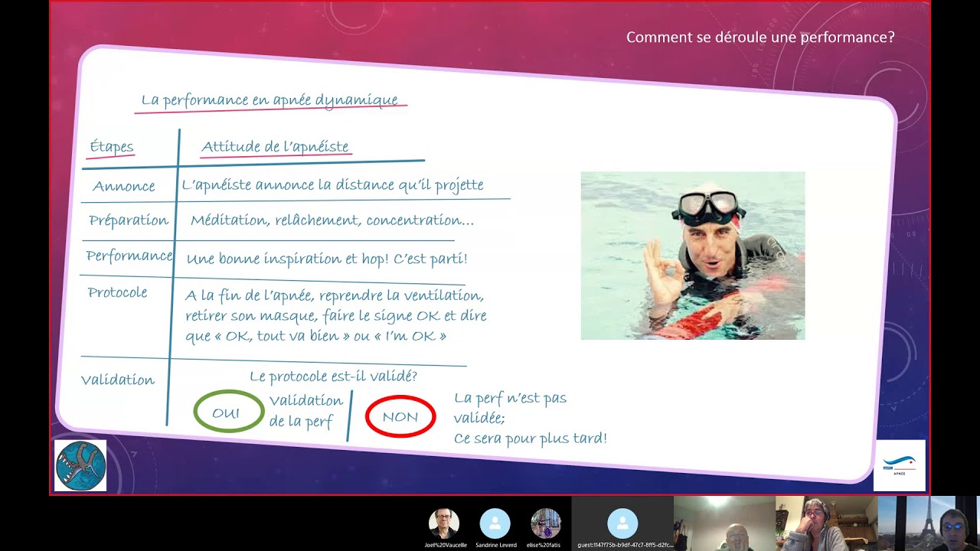
Task: Click elise fatis participant avatar
Action: click(546, 523)
